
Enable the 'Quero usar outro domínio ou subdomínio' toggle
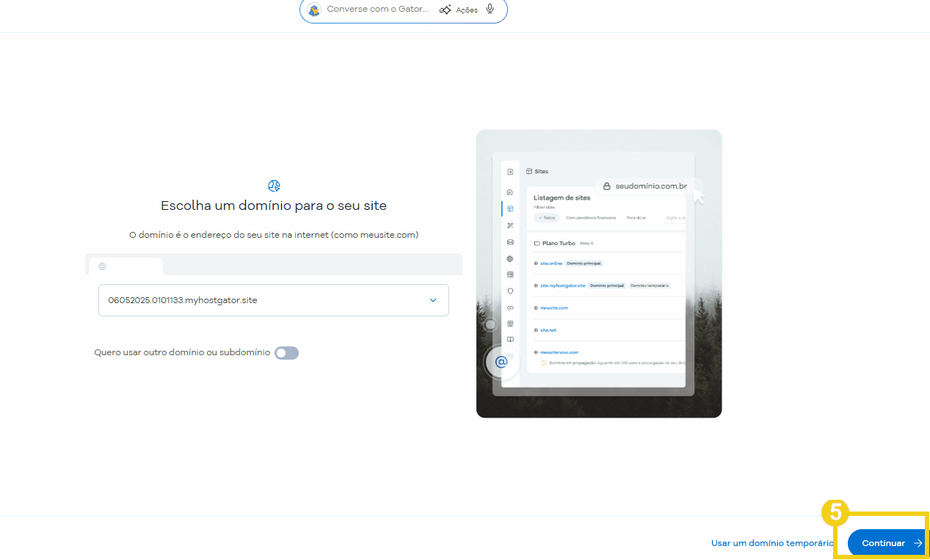(x=286, y=353)
